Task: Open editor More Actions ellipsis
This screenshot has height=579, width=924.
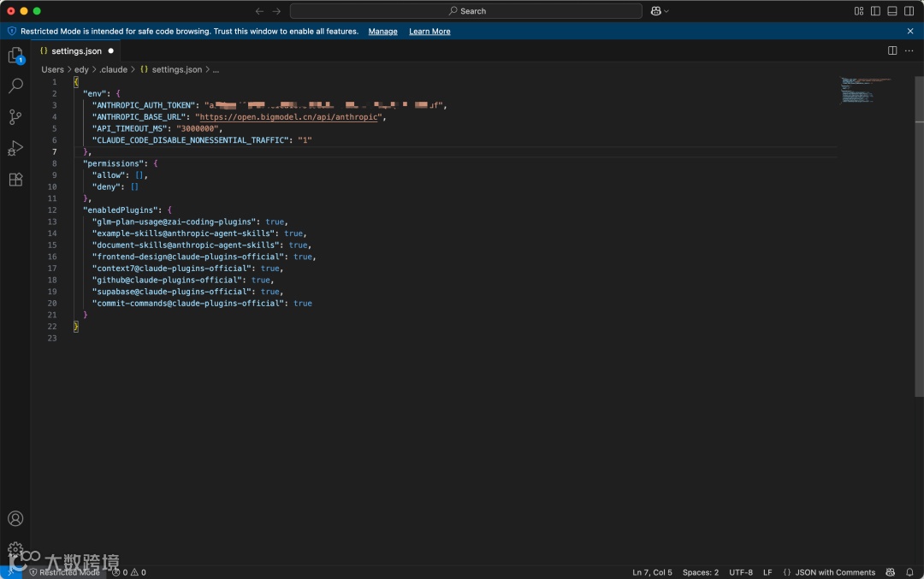Action: [909, 50]
